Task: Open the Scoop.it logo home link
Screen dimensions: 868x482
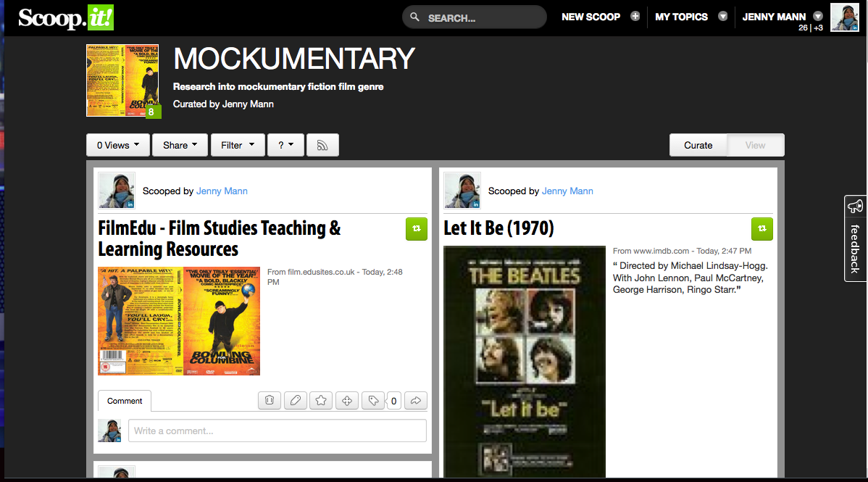Action: click(x=66, y=17)
